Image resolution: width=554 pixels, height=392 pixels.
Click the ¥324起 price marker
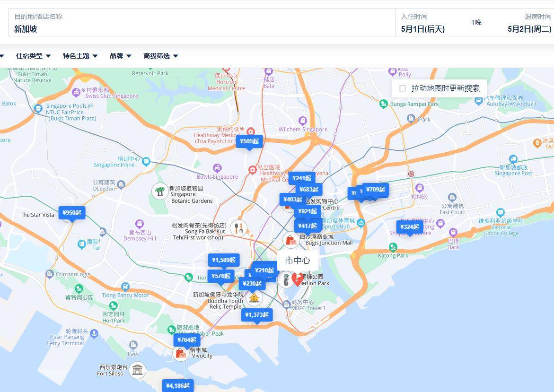tap(410, 227)
